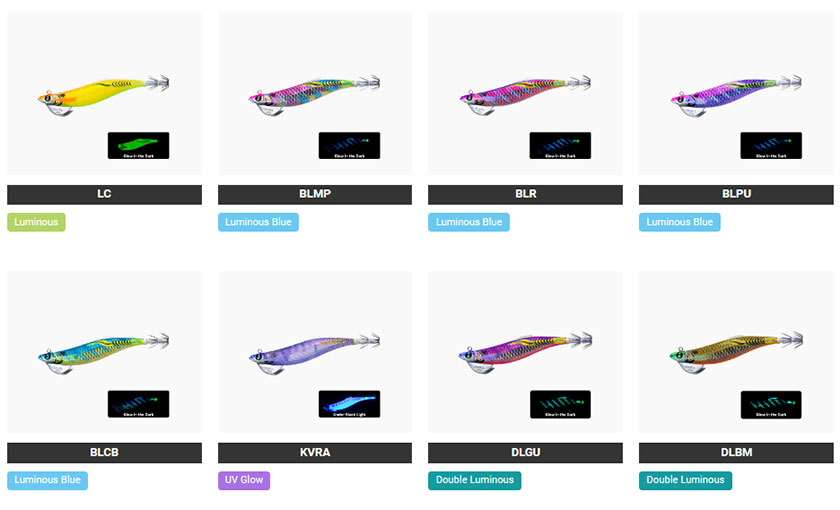Select the Double Luminous tag under DLBM
This screenshot has width=840, height=510.
[685, 480]
